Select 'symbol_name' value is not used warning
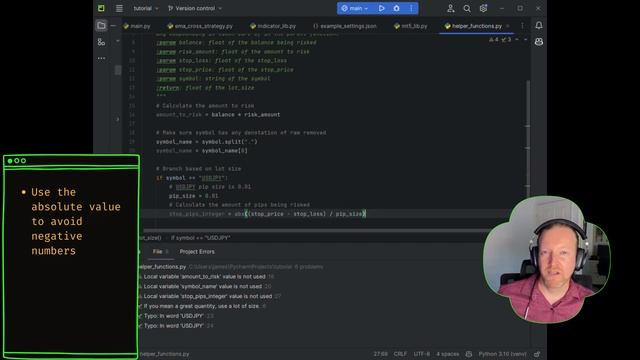 click(x=204, y=286)
